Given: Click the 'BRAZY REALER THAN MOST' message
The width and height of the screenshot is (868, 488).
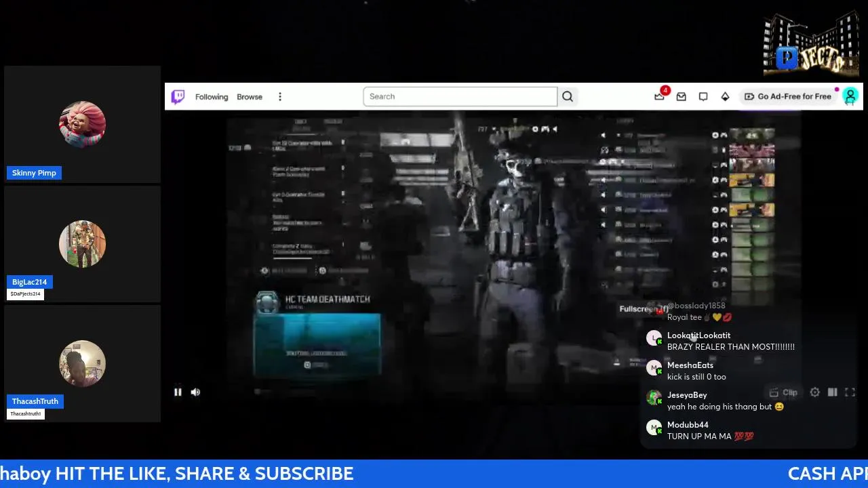Looking at the screenshot, I should (731, 347).
